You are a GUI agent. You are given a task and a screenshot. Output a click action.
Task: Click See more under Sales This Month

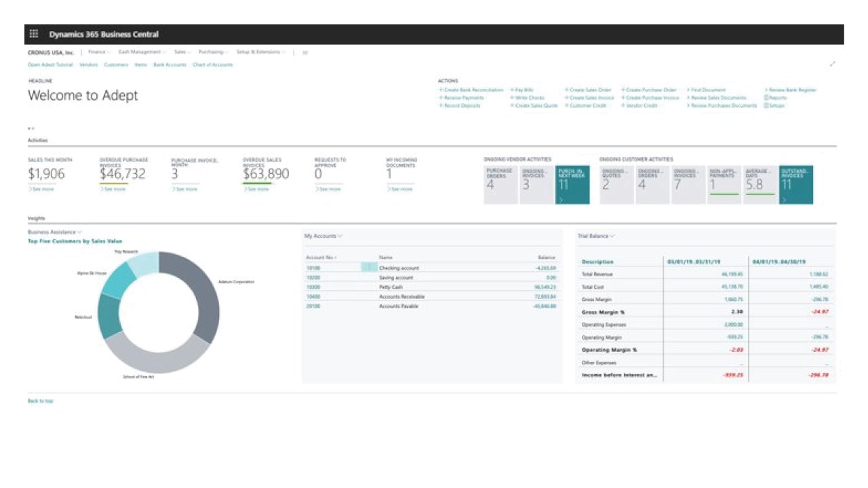(41, 189)
